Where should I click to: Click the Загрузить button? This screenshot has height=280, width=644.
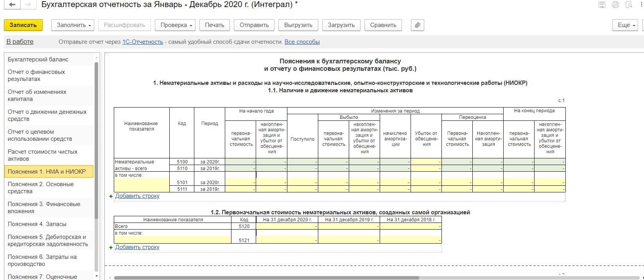click(x=341, y=25)
